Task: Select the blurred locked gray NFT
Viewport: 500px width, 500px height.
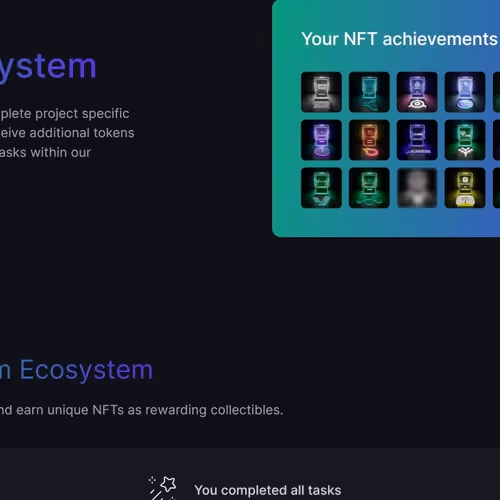Action: [417, 188]
